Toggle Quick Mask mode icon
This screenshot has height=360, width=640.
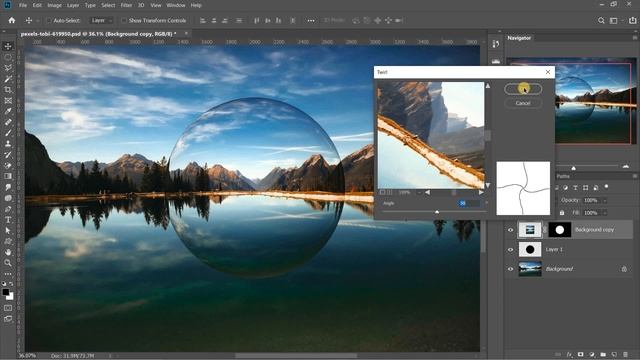pos(8,308)
